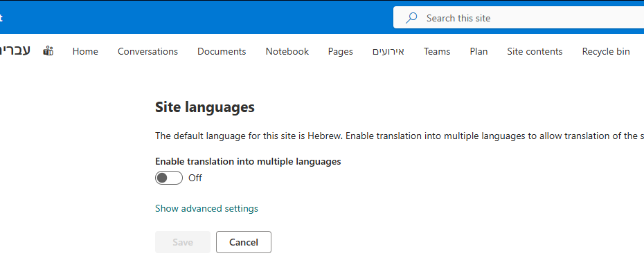Open Show advanced settings
644x267 pixels.
tap(206, 208)
